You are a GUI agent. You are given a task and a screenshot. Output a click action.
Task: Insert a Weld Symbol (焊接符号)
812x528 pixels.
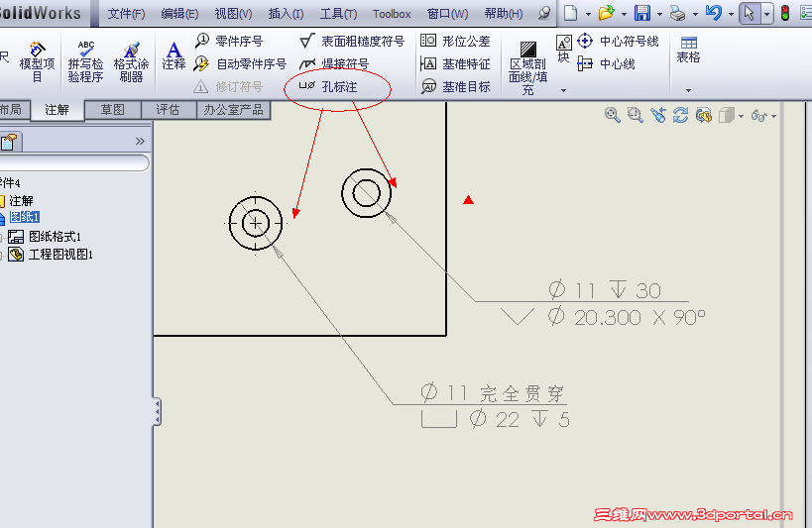[x=334, y=63]
